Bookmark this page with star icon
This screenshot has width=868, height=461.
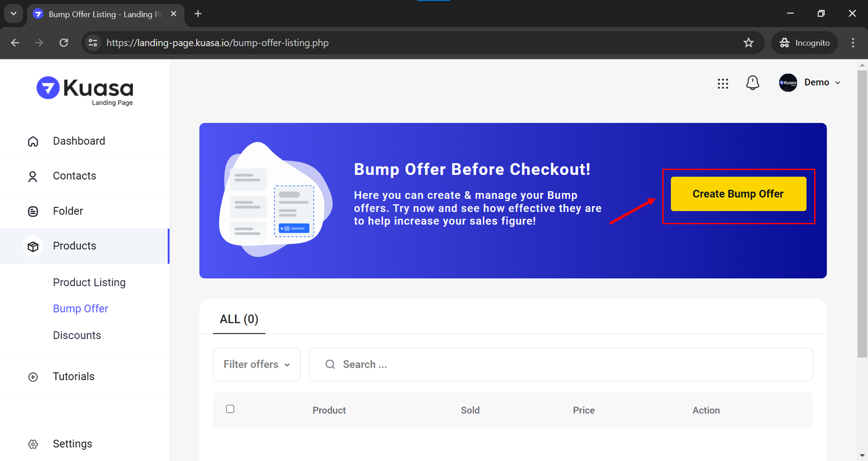pyautogui.click(x=749, y=43)
